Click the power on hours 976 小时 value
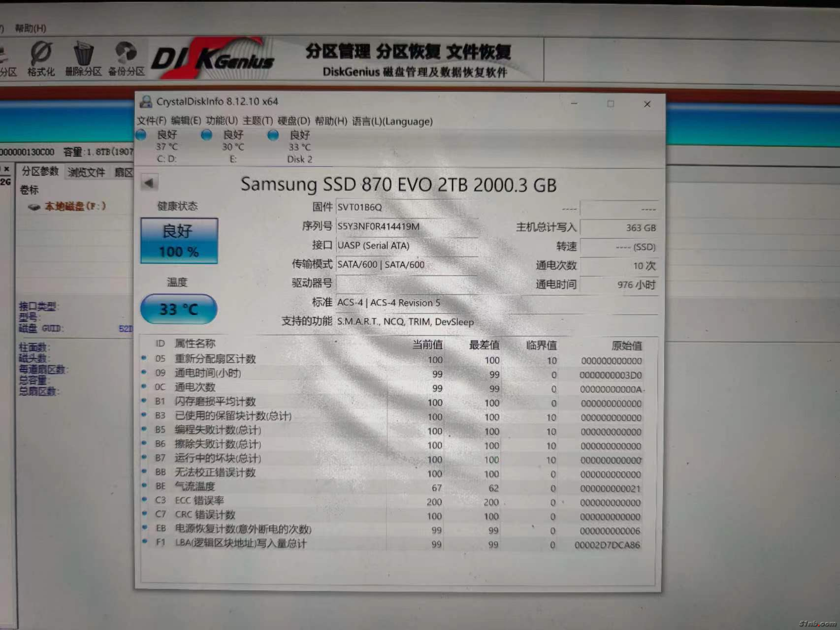840x630 pixels. tap(619, 284)
